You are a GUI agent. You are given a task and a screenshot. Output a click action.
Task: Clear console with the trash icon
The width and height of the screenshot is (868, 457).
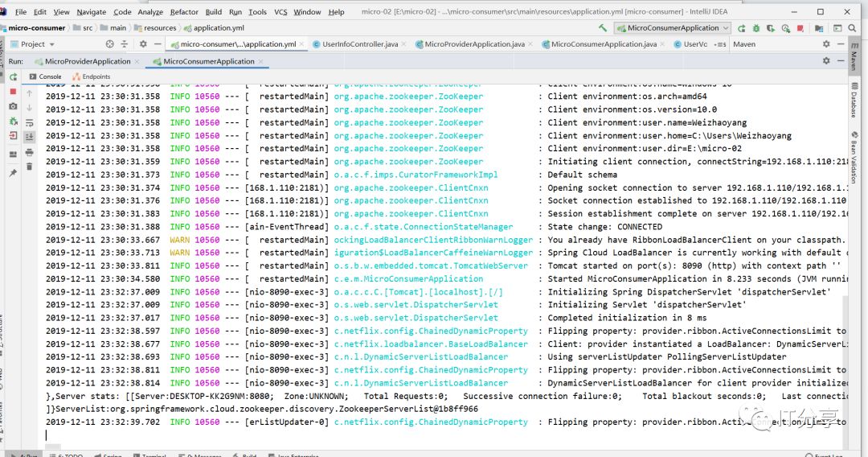click(x=30, y=167)
